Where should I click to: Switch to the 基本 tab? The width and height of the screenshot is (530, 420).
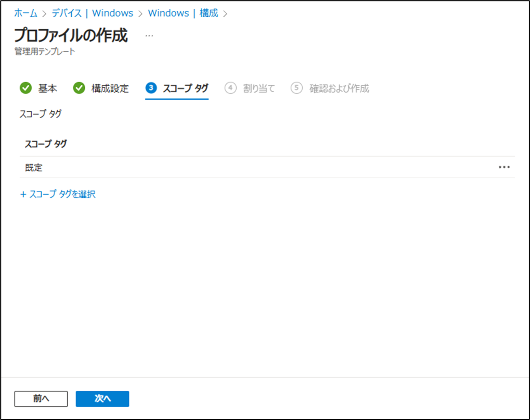(47, 88)
